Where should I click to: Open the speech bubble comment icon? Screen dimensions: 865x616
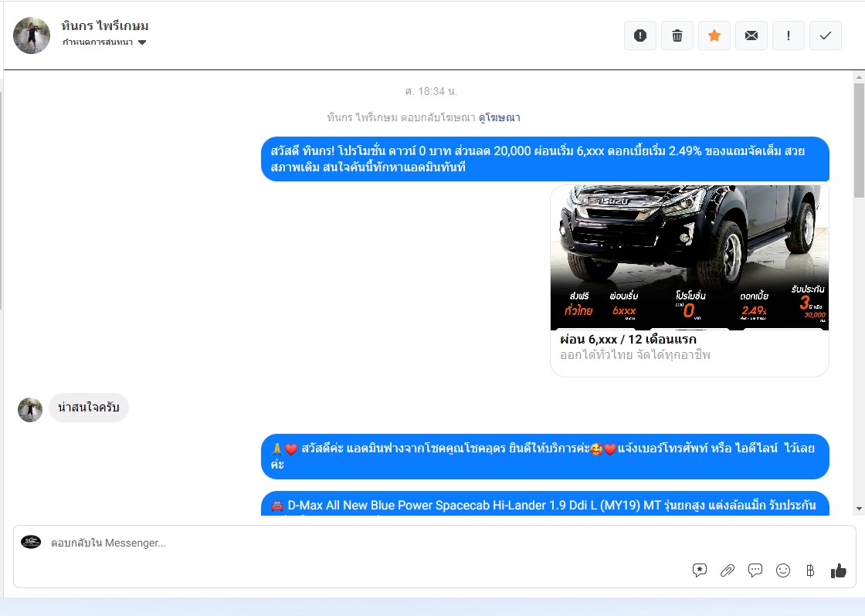click(x=755, y=570)
